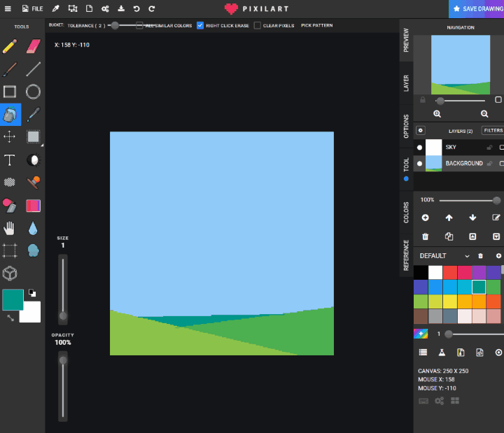Switch to the PREVIEW side tab
Screen dimensions: 504x433
click(x=406, y=40)
